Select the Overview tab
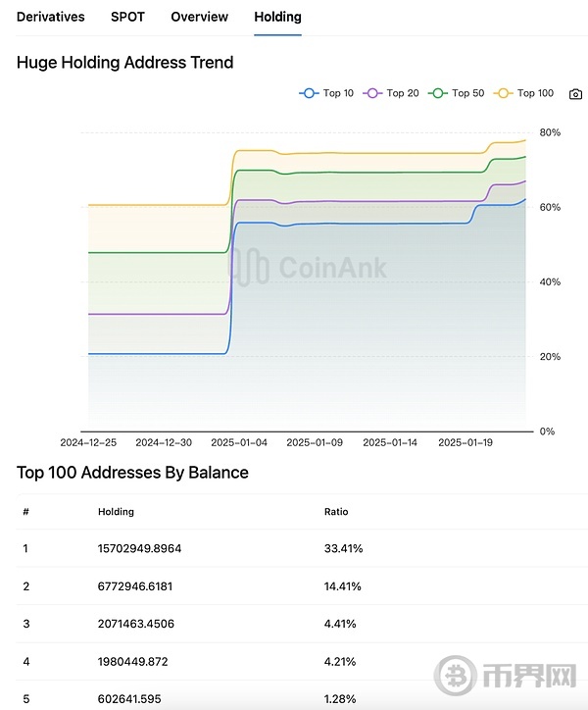The width and height of the screenshot is (588, 710). point(199,17)
